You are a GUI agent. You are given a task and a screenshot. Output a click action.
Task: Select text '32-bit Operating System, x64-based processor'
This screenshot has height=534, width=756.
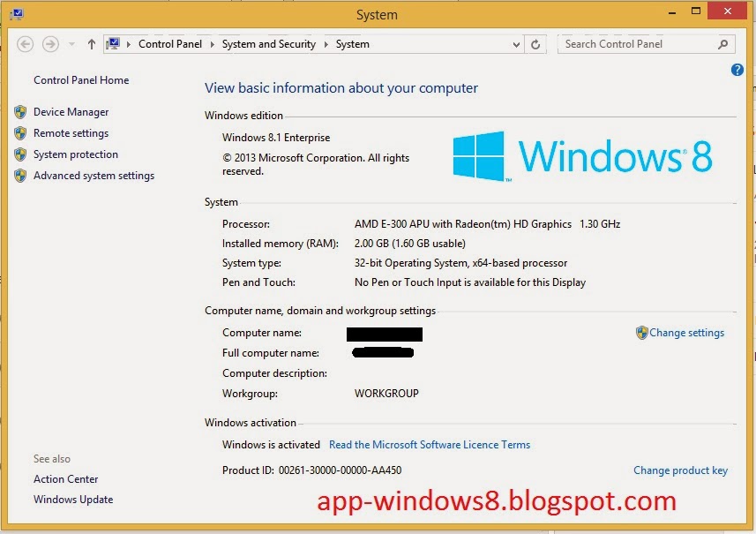[460, 263]
